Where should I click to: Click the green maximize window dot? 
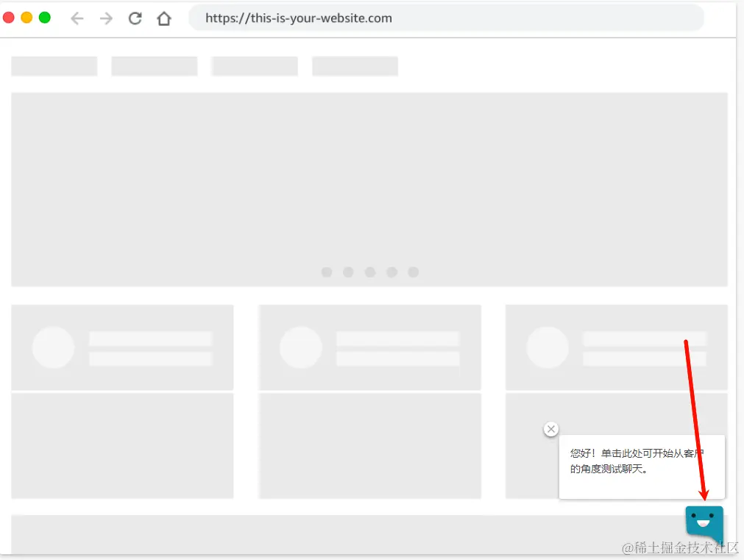pos(45,18)
